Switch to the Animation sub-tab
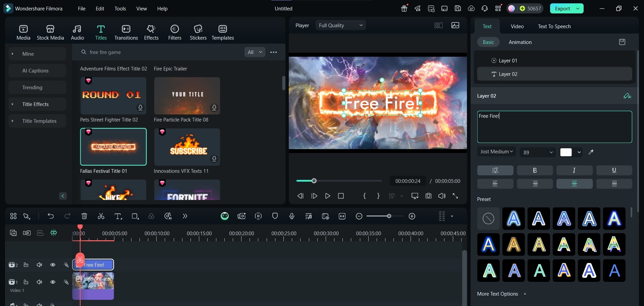Viewport: 644px width, 306px height. (x=520, y=42)
